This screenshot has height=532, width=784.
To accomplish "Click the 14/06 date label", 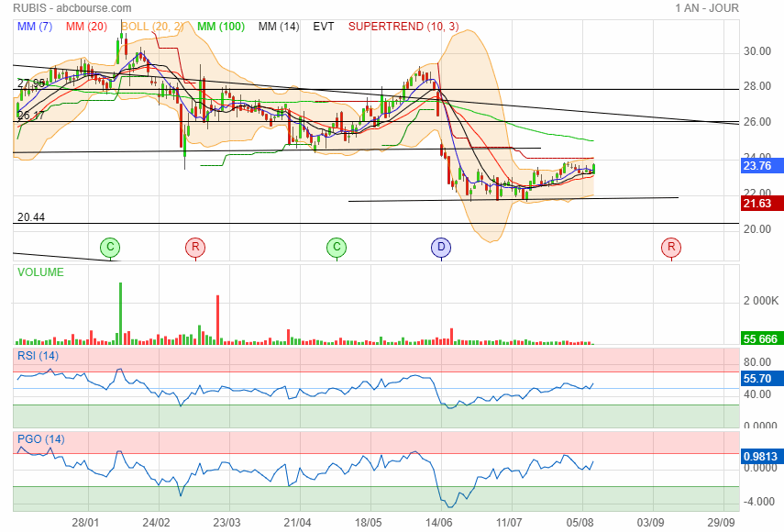I will pyautogui.click(x=438, y=523).
